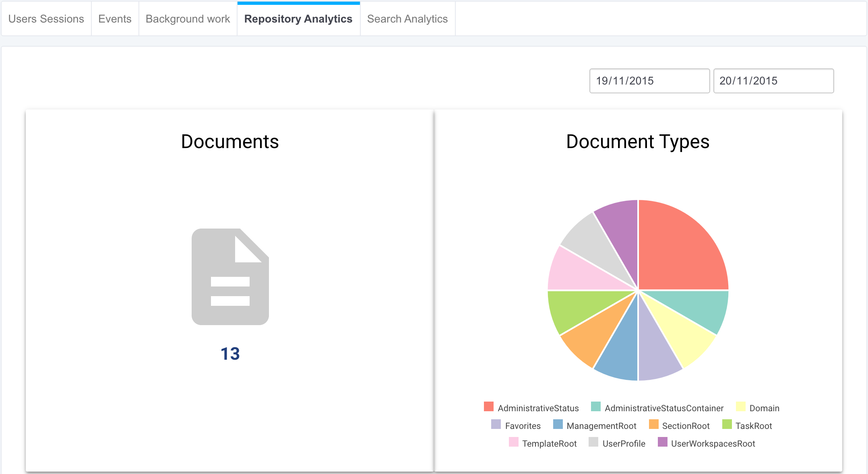The height and width of the screenshot is (474, 868).
Task: Toggle AdministrativeStatus legend swatch
Action: pyautogui.click(x=489, y=406)
